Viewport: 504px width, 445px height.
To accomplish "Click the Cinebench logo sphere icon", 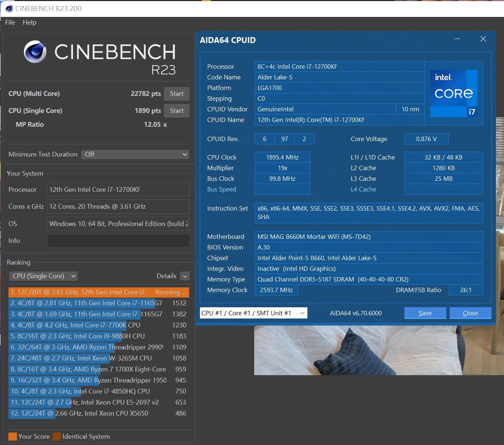I will coord(35,52).
